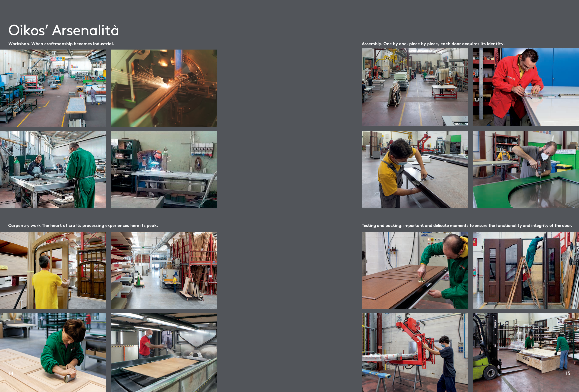Click the Testing and packing caption text
The width and height of the screenshot is (579, 392).
467,225
